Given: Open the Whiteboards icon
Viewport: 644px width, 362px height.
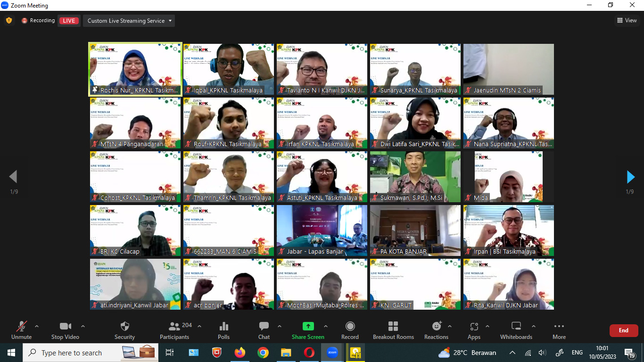Looking at the screenshot, I should click(516, 327).
